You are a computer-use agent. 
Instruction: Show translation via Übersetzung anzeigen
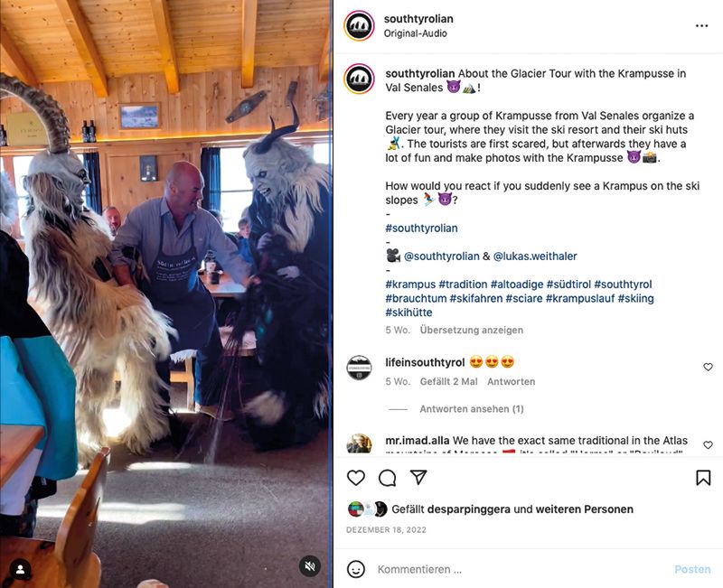pyautogui.click(x=471, y=330)
